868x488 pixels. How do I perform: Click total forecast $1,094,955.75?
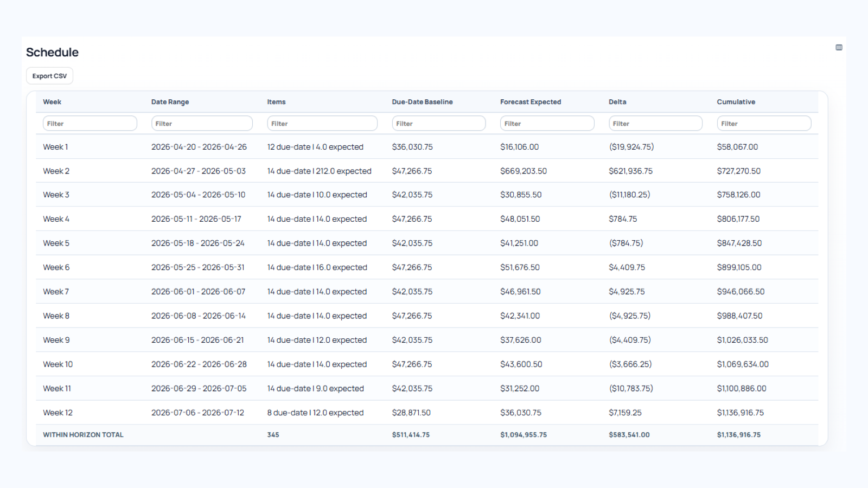click(x=524, y=435)
